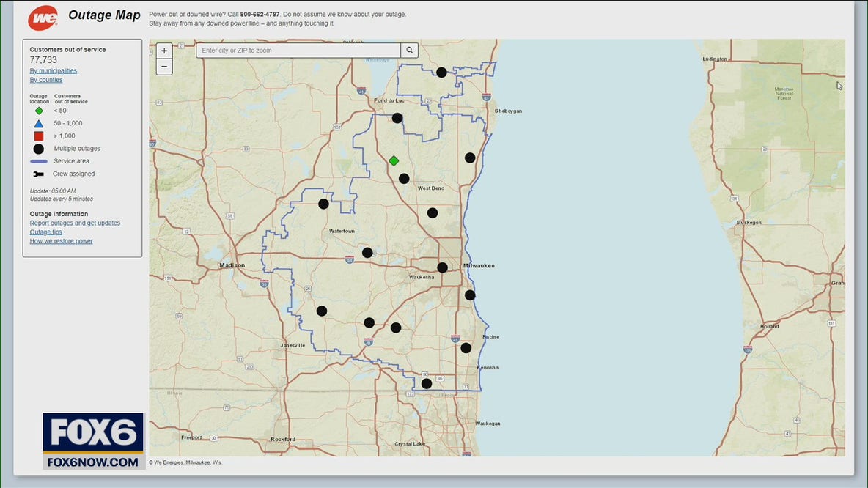This screenshot has width=868, height=488.
Task: Click the Milwaukee city label
Action: tap(479, 265)
